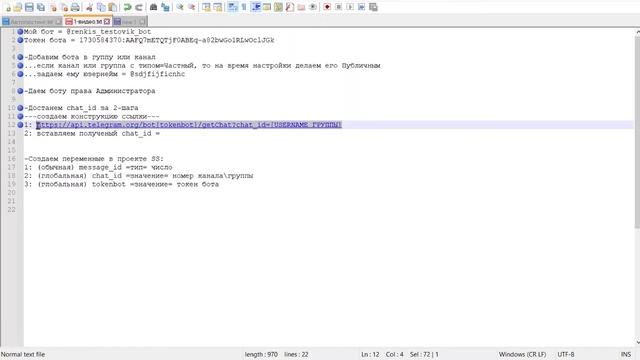Click the bot token text on line 2
Screen dimensions: 640x360
point(177,40)
